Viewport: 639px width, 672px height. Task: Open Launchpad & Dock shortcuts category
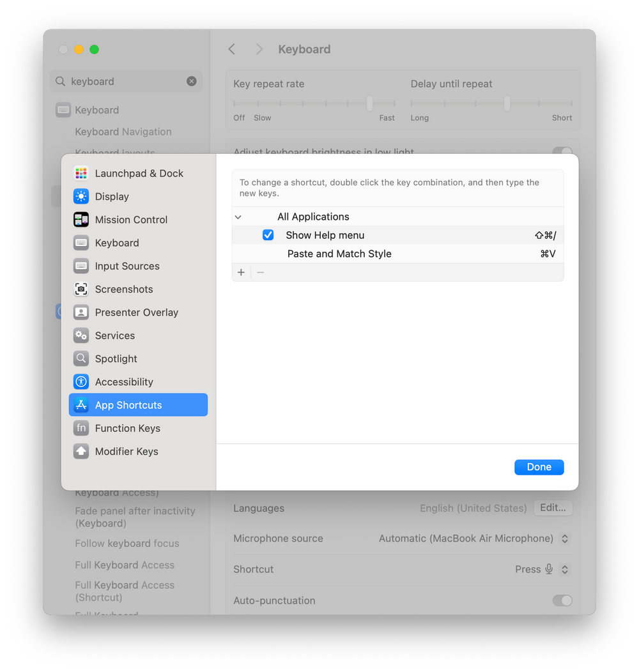138,173
